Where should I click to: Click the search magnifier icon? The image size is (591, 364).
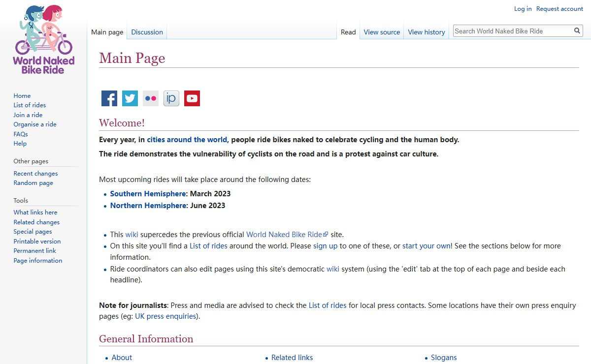(x=577, y=31)
